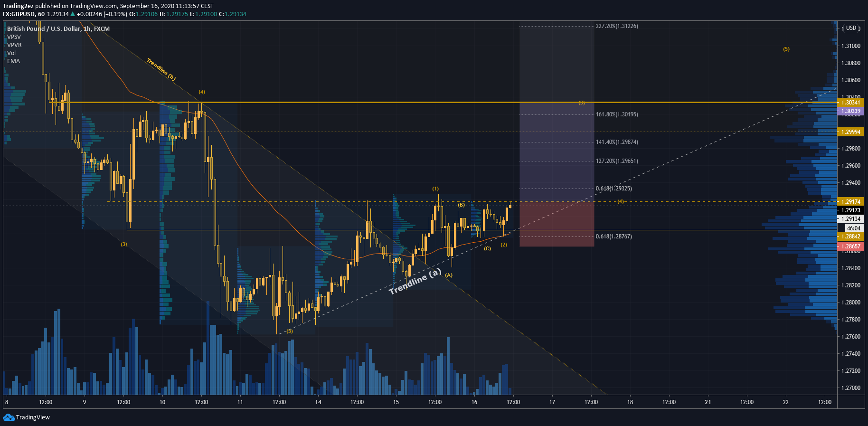Image resolution: width=868 pixels, height=426 pixels.
Task: Click the British Pound / U.S. Dollar chart title
Action: [58, 28]
